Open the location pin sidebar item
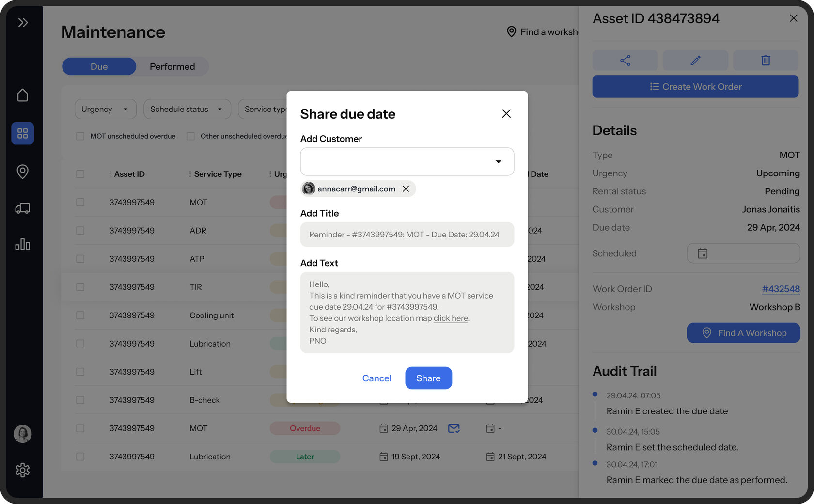The width and height of the screenshot is (814, 504). click(22, 171)
